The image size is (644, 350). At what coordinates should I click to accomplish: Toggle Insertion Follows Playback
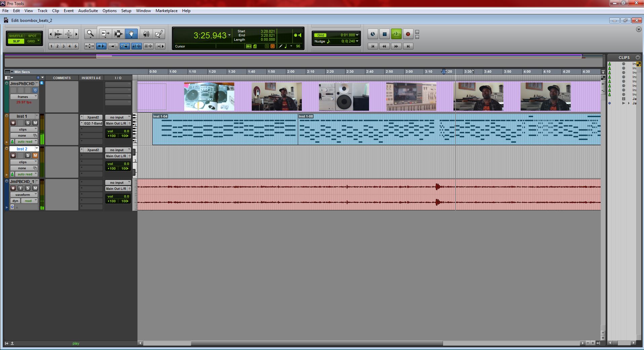pyautogui.click(x=160, y=46)
